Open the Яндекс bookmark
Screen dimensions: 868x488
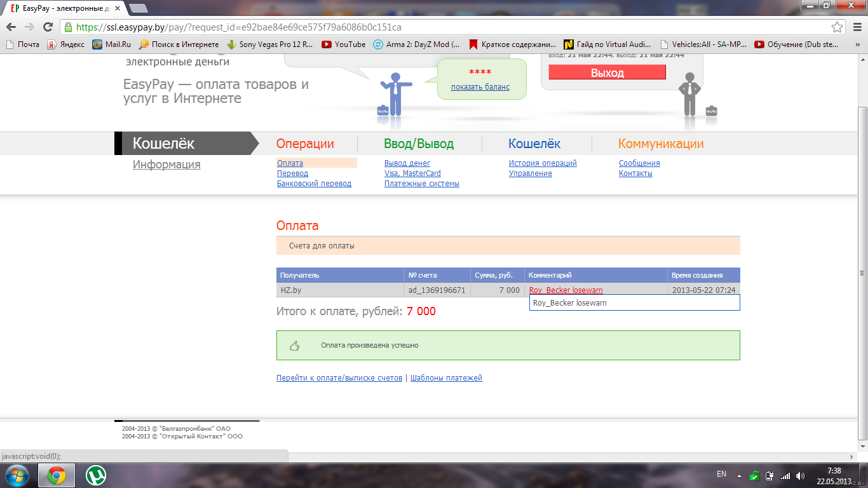coord(66,44)
